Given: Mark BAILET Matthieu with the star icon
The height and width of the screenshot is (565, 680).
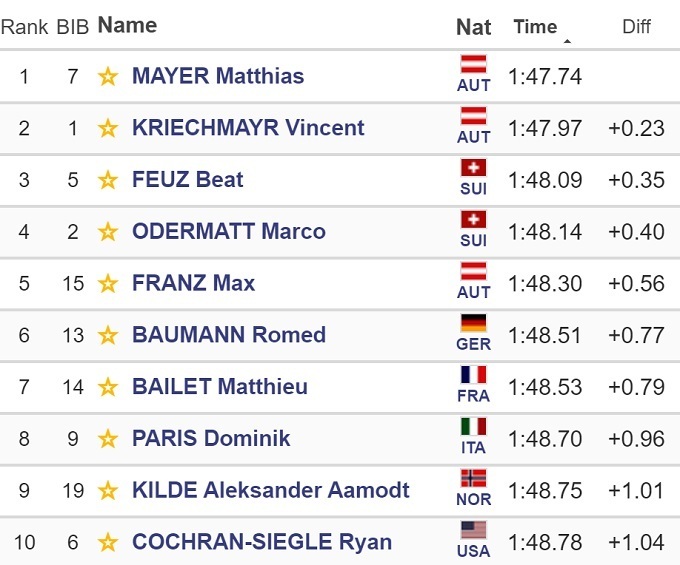Looking at the screenshot, I should (108, 388).
